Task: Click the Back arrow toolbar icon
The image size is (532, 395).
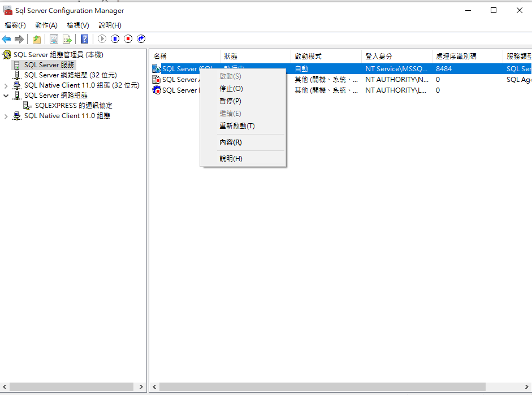Action: coord(6,39)
